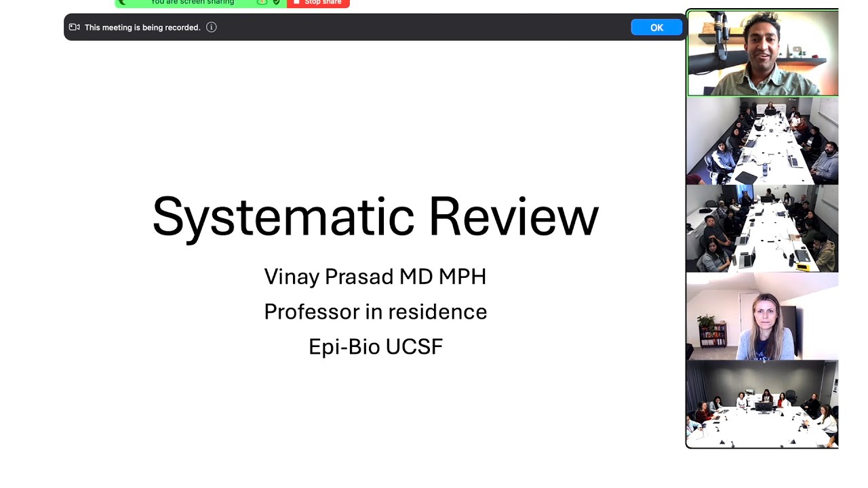Stop the screen share
This screenshot has height=488, width=868.
point(318,3)
